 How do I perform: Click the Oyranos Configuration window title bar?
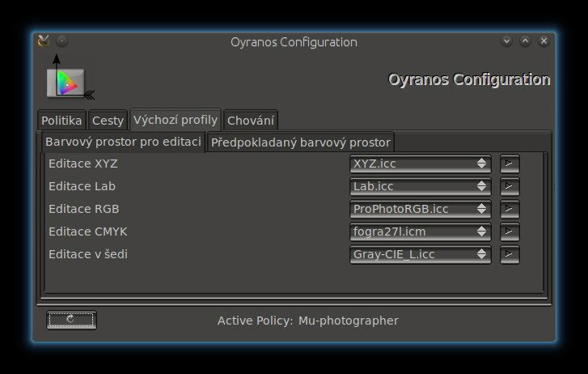click(294, 42)
